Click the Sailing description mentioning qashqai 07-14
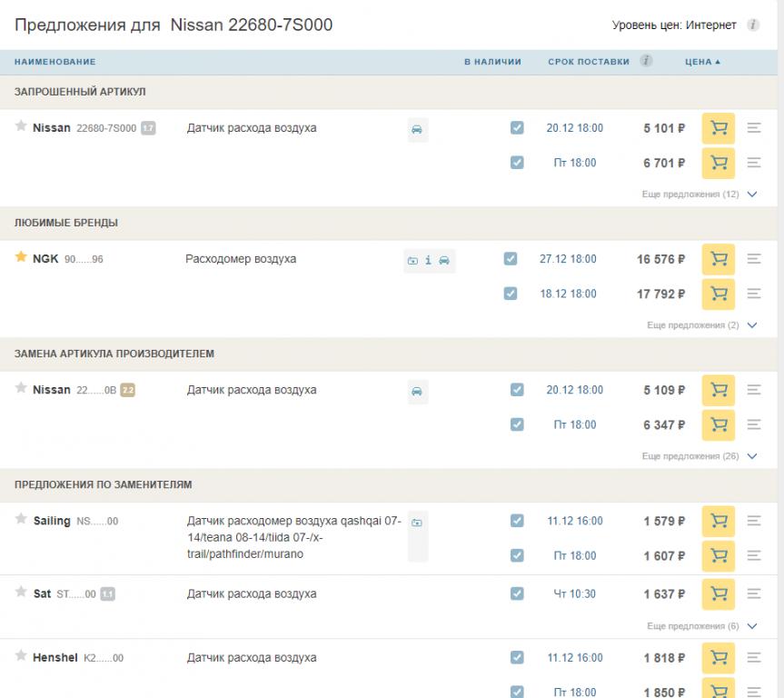This screenshot has width=784, height=698. coord(294,537)
